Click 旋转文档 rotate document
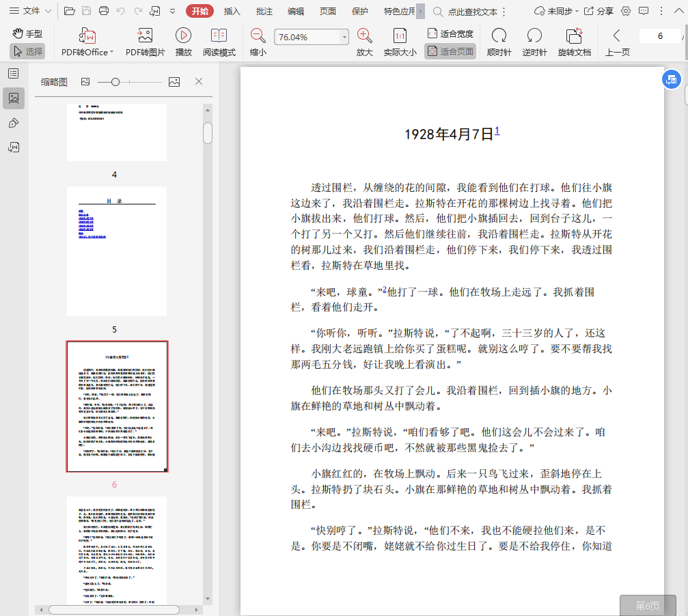This screenshot has height=616, width=688. [x=575, y=42]
